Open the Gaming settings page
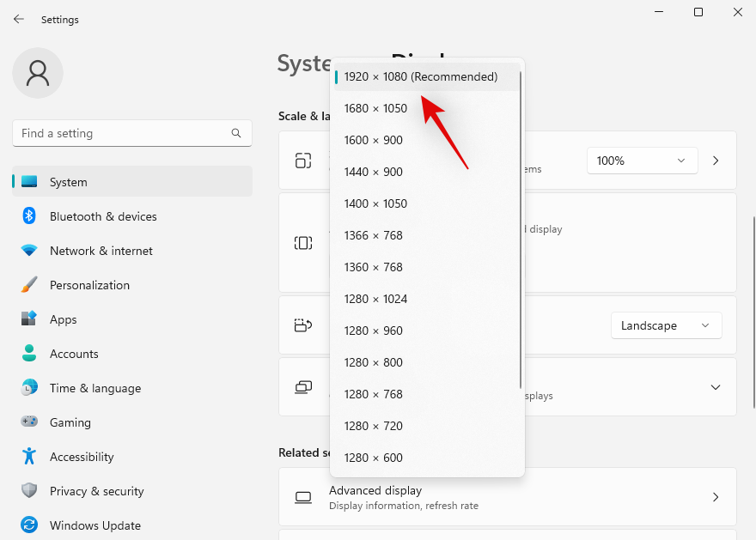The image size is (756, 540). (70, 422)
